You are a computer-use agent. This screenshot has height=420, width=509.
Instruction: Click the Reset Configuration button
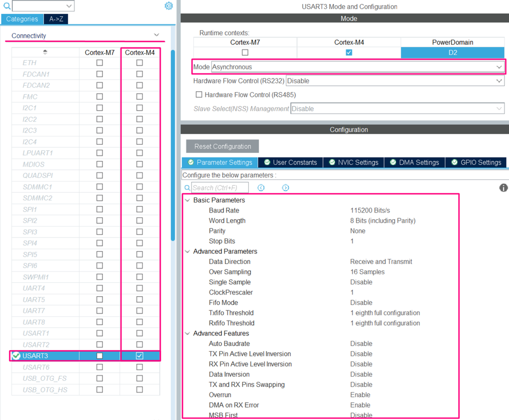pyautogui.click(x=223, y=146)
